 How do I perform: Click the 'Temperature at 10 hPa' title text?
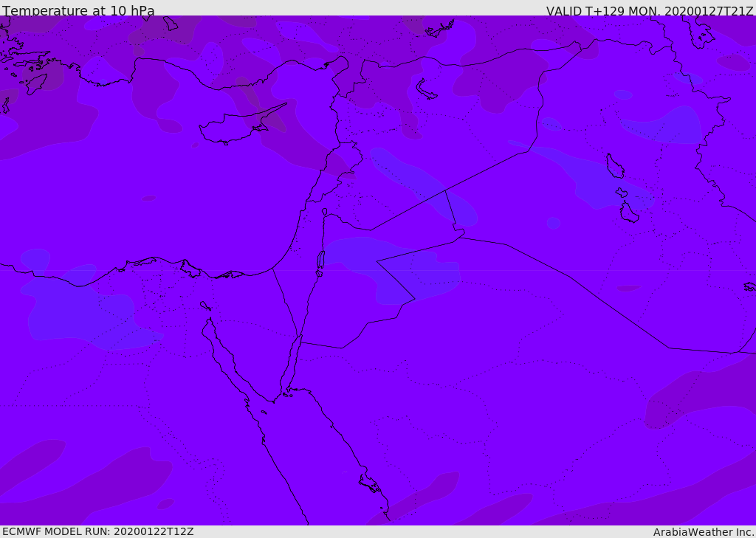[x=78, y=10]
